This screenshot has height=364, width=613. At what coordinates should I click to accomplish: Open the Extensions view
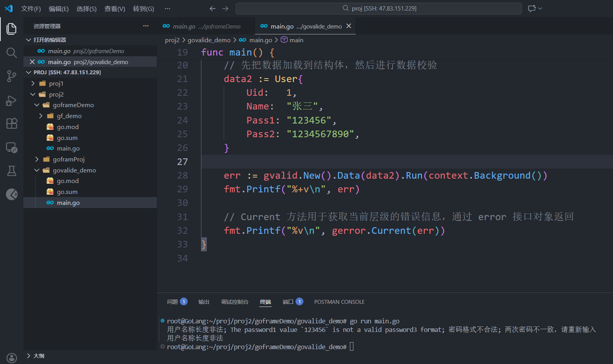coord(12,124)
